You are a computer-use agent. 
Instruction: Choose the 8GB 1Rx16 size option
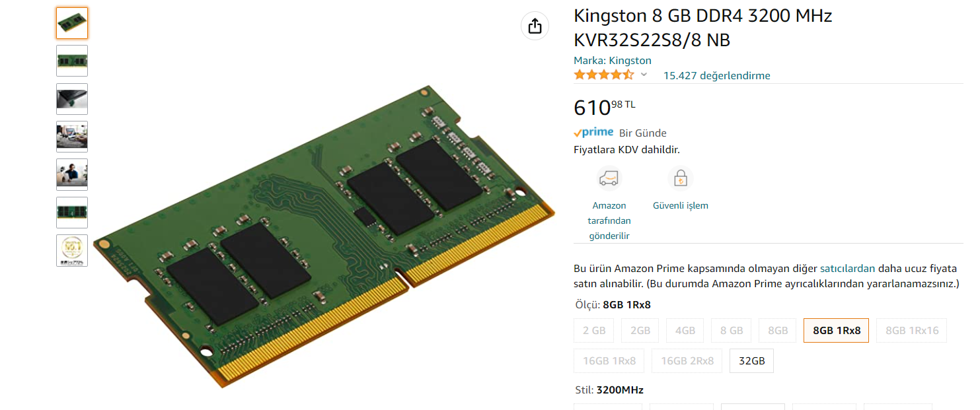coord(911,331)
